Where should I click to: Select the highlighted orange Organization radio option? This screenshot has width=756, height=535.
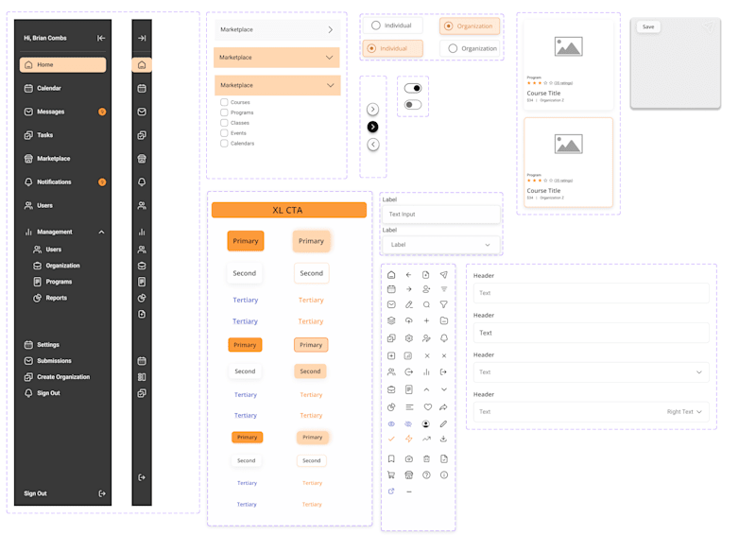(x=469, y=26)
